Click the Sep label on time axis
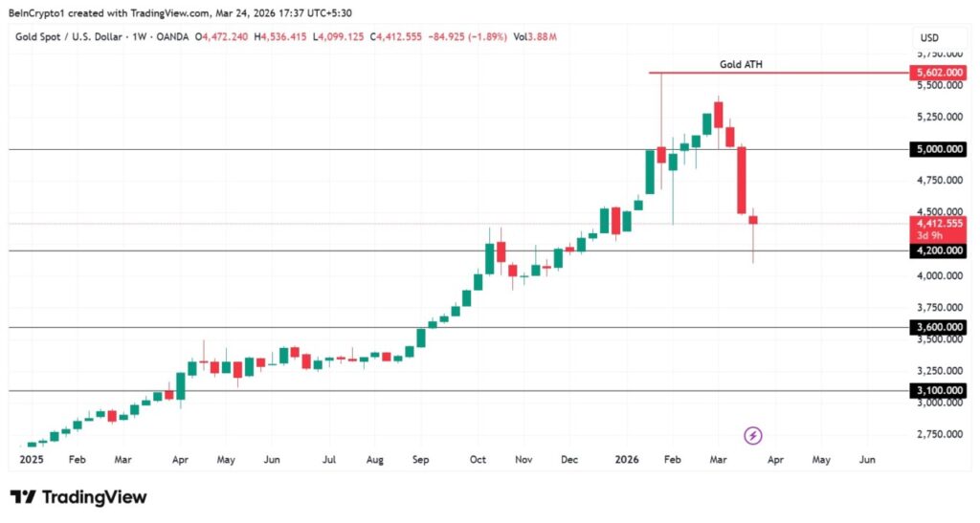The height and width of the screenshot is (523, 980). pyautogui.click(x=420, y=459)
